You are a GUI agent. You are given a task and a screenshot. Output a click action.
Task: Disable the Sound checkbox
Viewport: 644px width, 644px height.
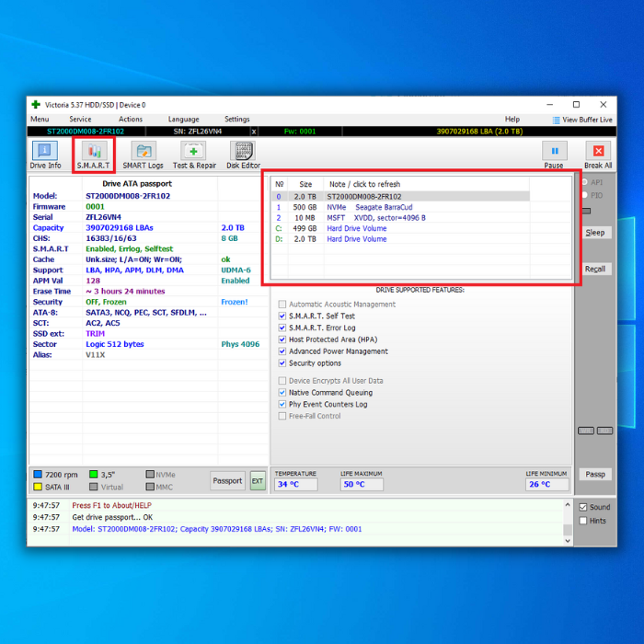(x=582, y=507)
